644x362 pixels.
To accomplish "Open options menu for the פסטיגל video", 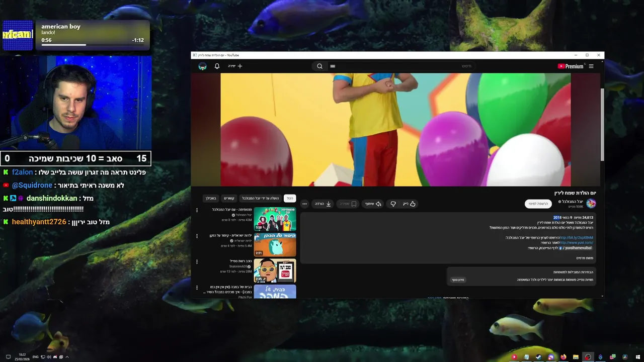I will 197,210.
